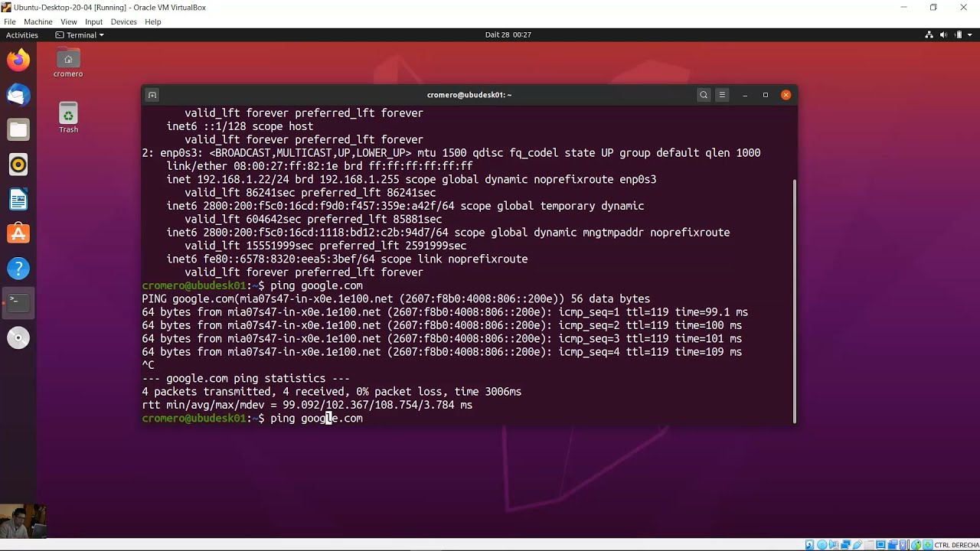Click VirtualBox USB devices status icon

tap(857, 545)
